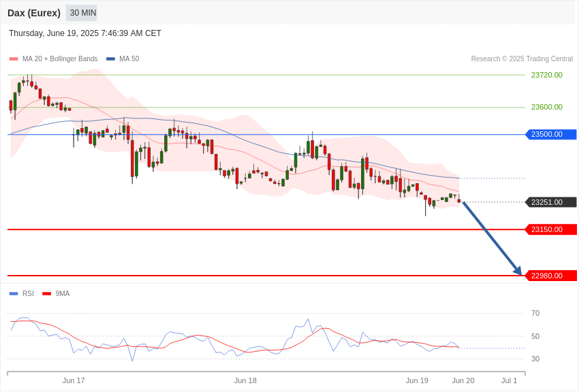The width and height of the screenshot is (579, 392).
Task: Click the Jun 19 date axis label
Action: (x=417, y=381)
